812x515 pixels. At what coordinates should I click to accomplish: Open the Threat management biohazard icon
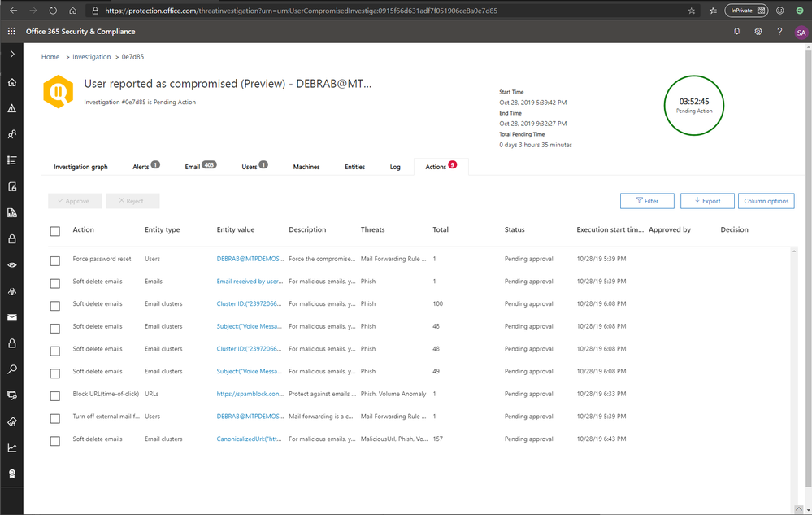(12, 291)
